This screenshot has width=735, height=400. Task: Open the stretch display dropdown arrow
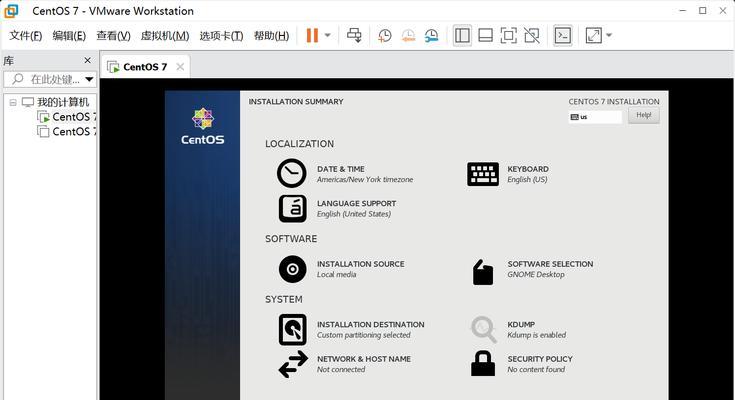(609, 35)
